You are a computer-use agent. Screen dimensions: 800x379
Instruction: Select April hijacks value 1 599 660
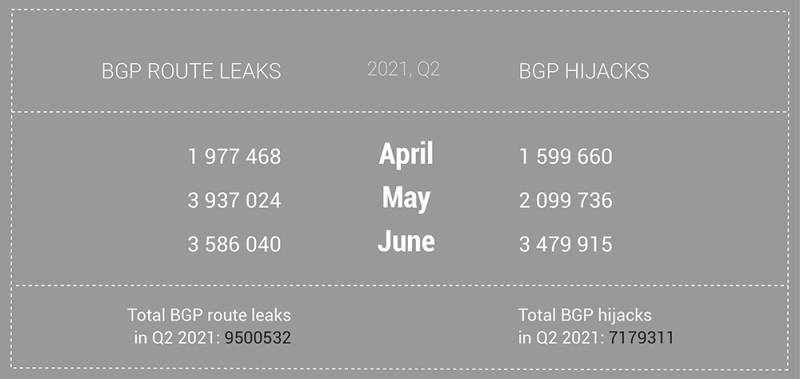(x=566, y=156)
